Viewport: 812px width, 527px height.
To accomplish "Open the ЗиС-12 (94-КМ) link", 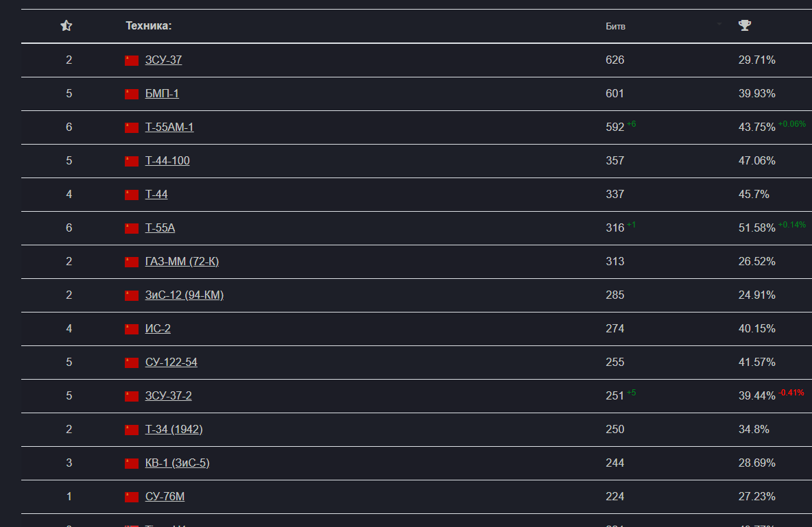I will coord(184,295).
